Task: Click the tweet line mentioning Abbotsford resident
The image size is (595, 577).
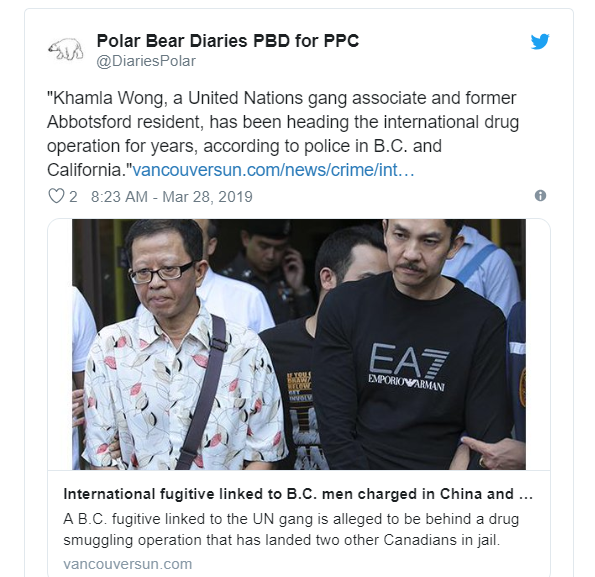Action: coord(283,122)
